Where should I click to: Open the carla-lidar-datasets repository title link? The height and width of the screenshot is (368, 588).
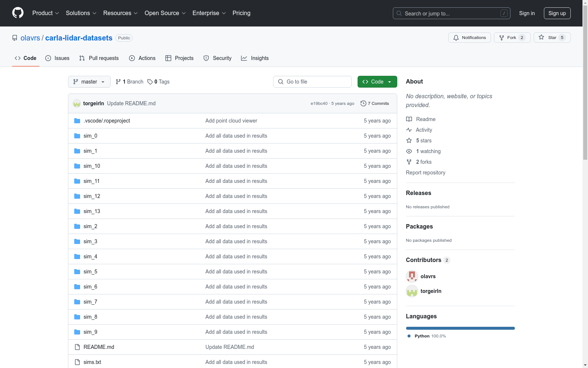click(79, 38)
